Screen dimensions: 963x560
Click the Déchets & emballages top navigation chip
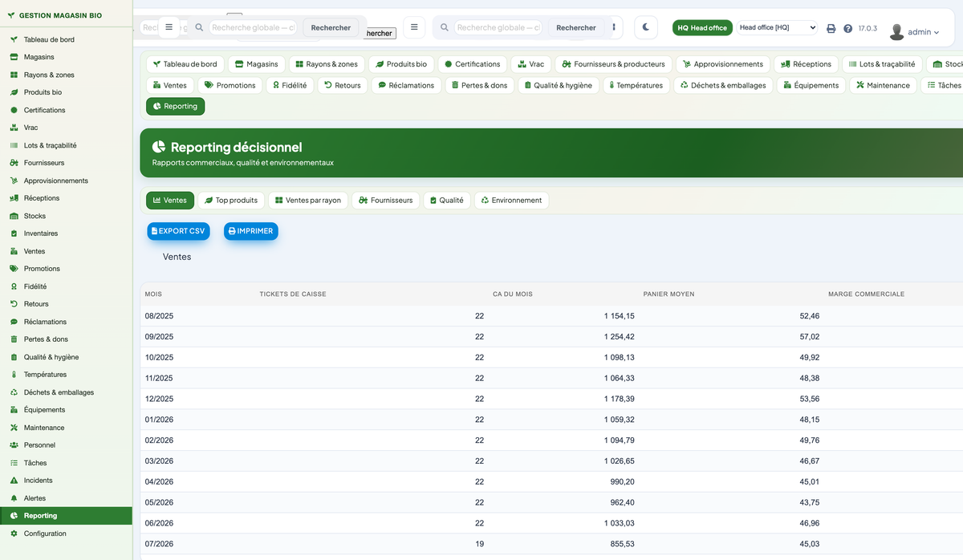pos(723,85)
